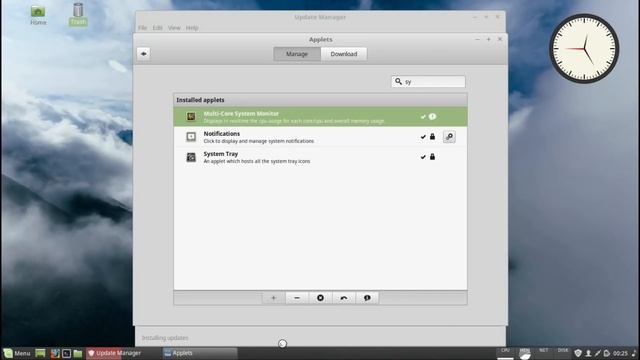640x360 pixels.
Task: Click the update shield tray icon
Action: tap(578, 353)
